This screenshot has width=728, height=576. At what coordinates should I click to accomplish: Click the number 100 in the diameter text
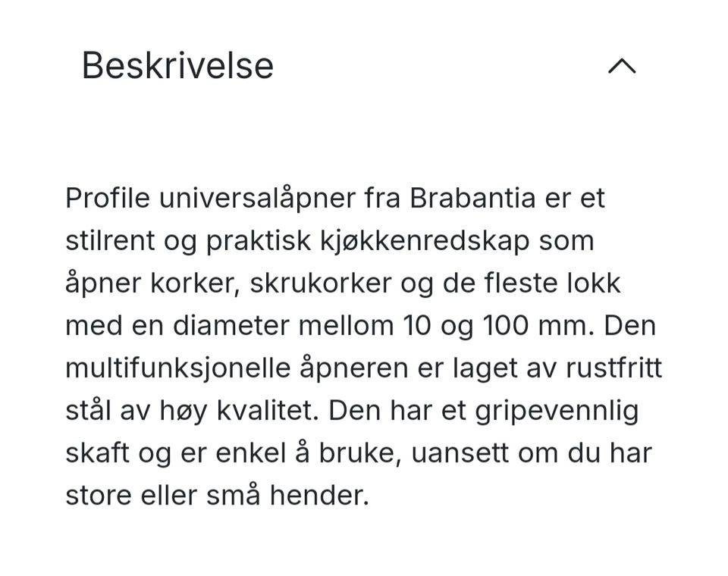point(505,326)
